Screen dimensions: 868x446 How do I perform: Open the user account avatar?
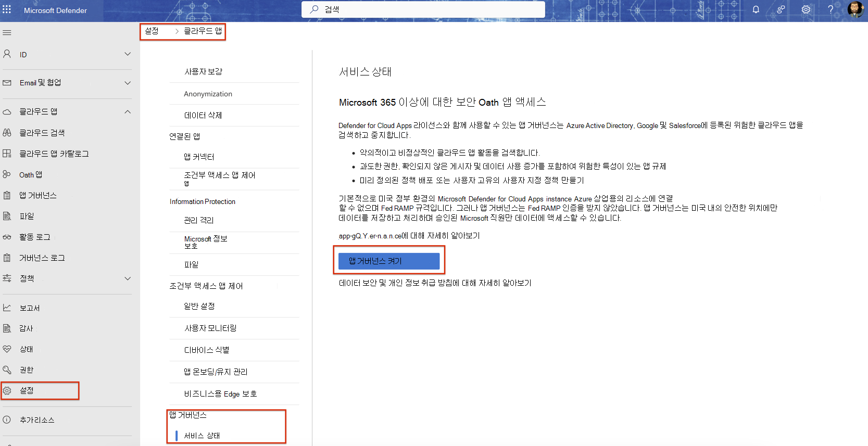(855, 9)
